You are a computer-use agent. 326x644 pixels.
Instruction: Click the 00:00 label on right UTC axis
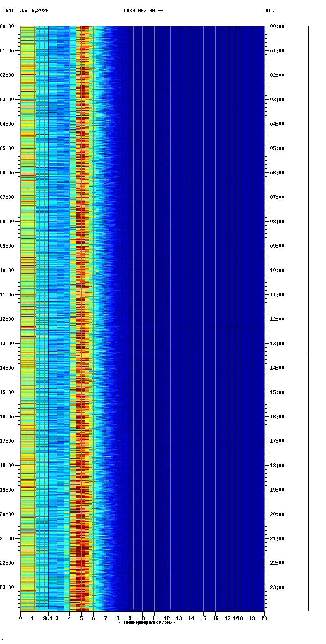pos(277,26)
